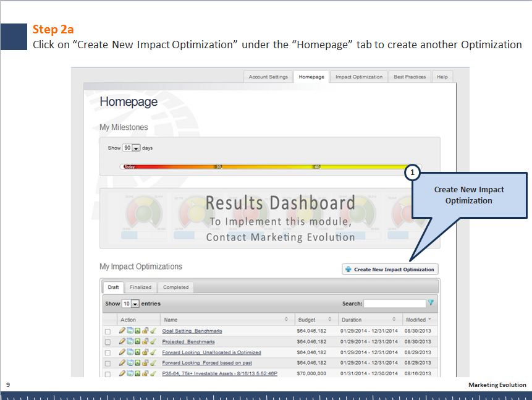Click the pencil edit icon for P35-64 optimization
Screen dimensions: 532x400
pos(122,373)
